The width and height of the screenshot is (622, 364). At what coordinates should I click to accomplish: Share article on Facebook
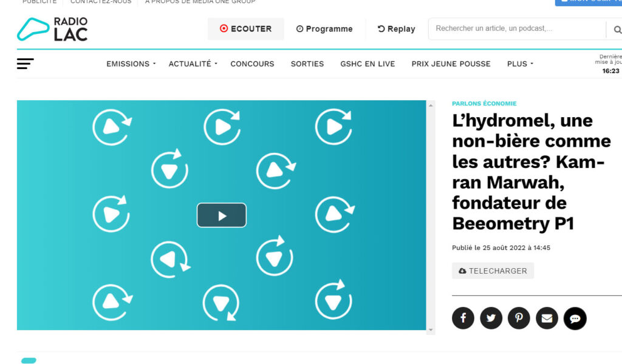463,318
